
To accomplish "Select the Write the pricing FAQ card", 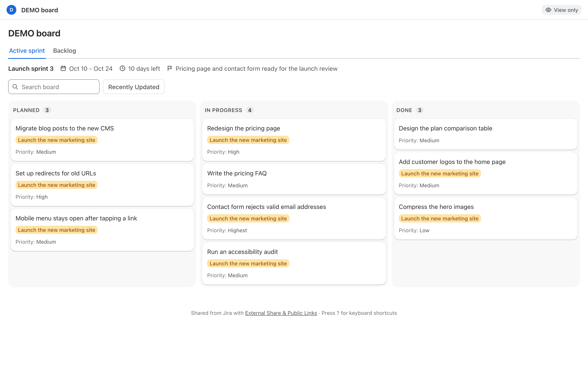I will (294, 179).
